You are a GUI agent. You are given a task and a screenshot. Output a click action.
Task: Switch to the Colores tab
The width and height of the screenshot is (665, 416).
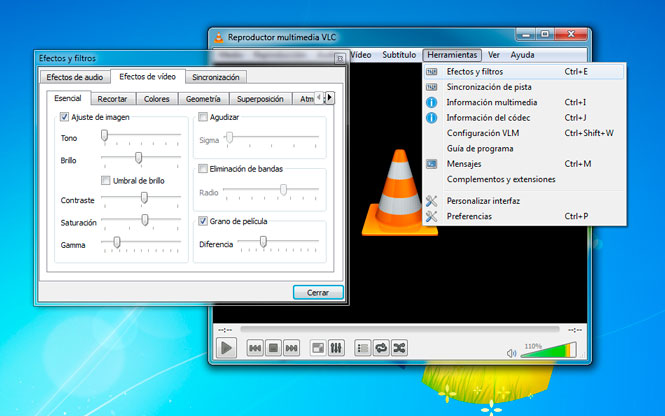tap(156, 99)
